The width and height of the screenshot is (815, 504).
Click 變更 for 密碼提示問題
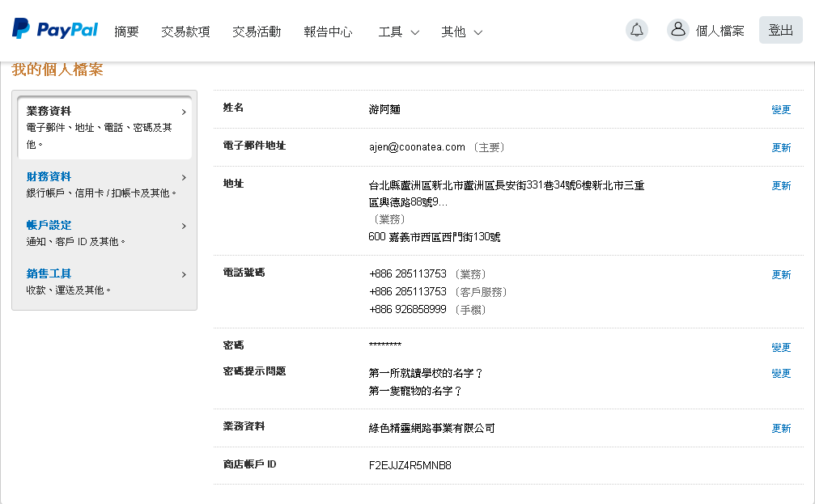pos(781,373)
